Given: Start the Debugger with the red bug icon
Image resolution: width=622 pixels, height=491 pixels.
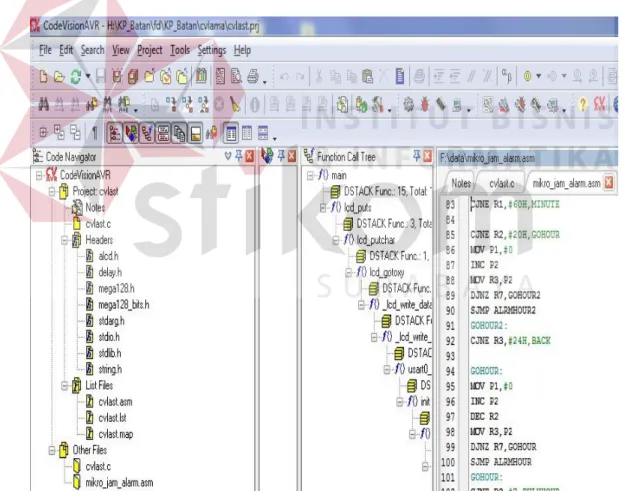Looking at the screenshot, I should click(424, 104).
